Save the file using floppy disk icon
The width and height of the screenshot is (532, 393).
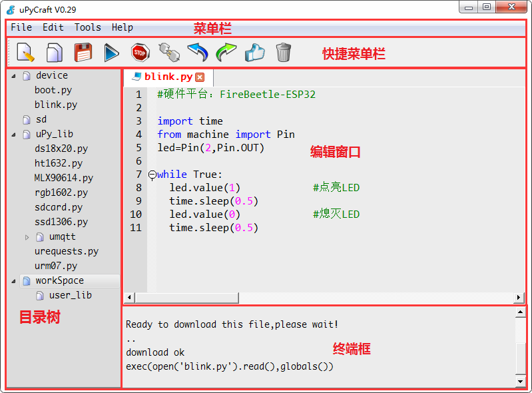pyautogui.click(x=83, y=53)
